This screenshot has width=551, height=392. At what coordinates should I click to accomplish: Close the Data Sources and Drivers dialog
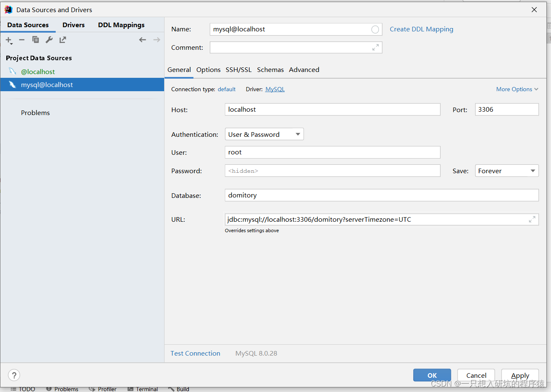click(x=534, y=10)
